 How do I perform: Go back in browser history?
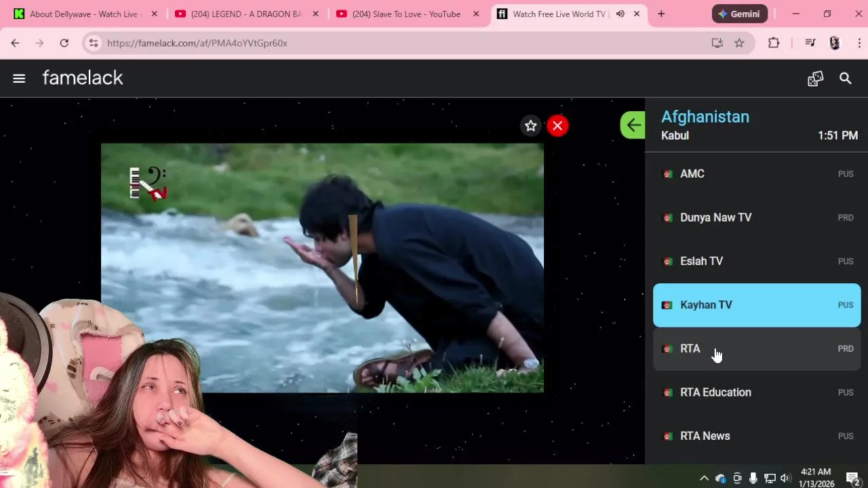[15, 43]
